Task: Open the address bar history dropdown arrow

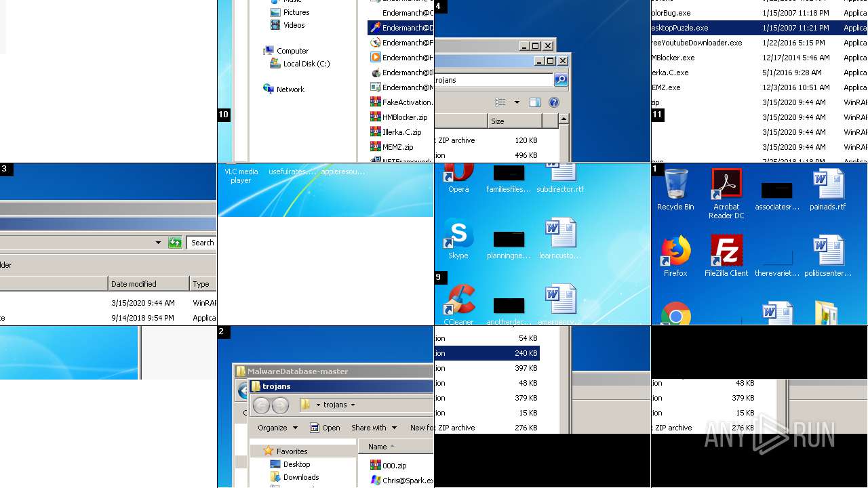Action: pyautogui.click(x=158, y=243)
